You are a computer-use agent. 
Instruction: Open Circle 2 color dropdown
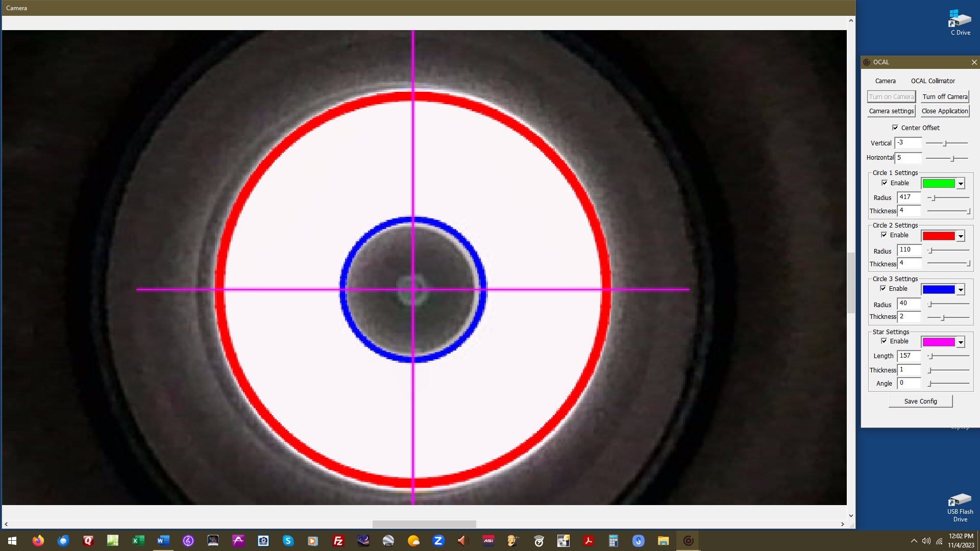tap(961, 236)
